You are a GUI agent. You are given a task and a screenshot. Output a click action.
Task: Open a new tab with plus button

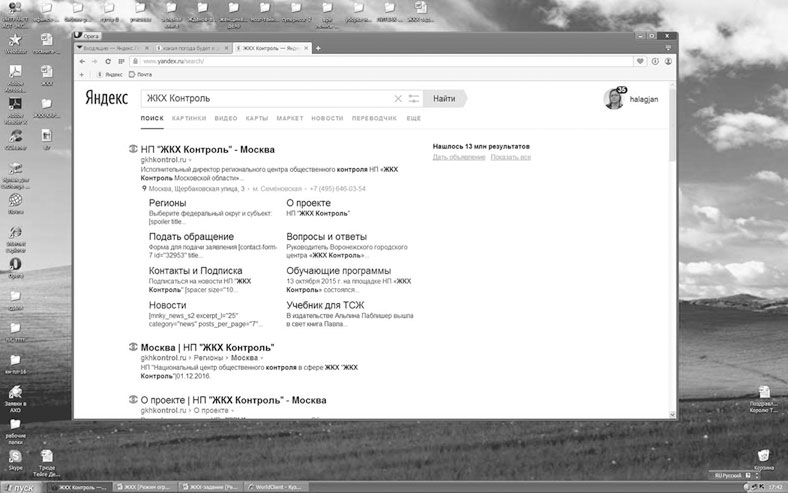tap(318, 48)
